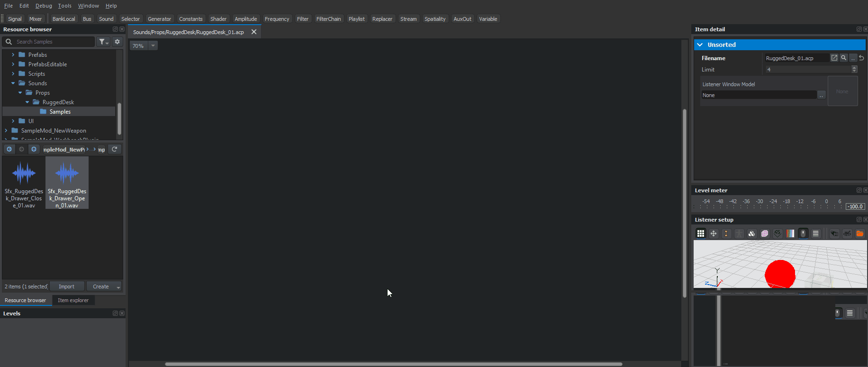Screen dimensions: 868x367
Task: Click the Import button
Action: 66,286
